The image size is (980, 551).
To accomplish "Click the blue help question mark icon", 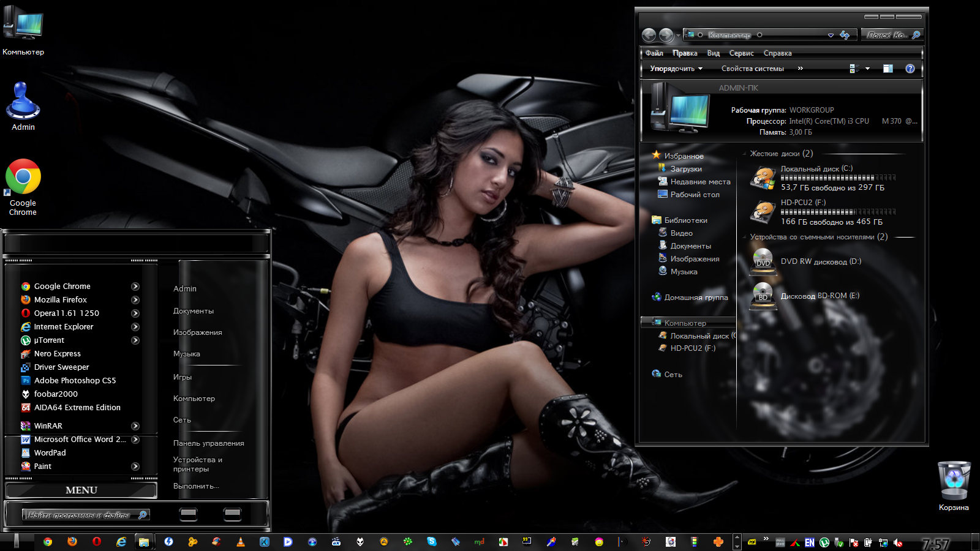I will click(x=910, y=69).
